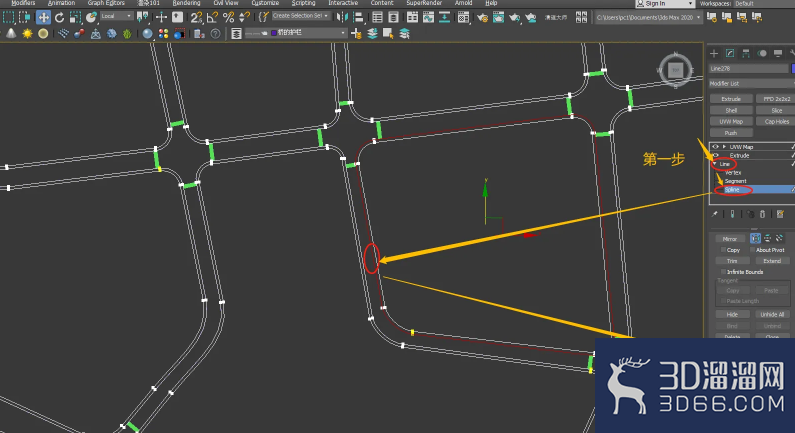Click the Remove modifier trash icon
795x433 pixels.
pos(762,214)
